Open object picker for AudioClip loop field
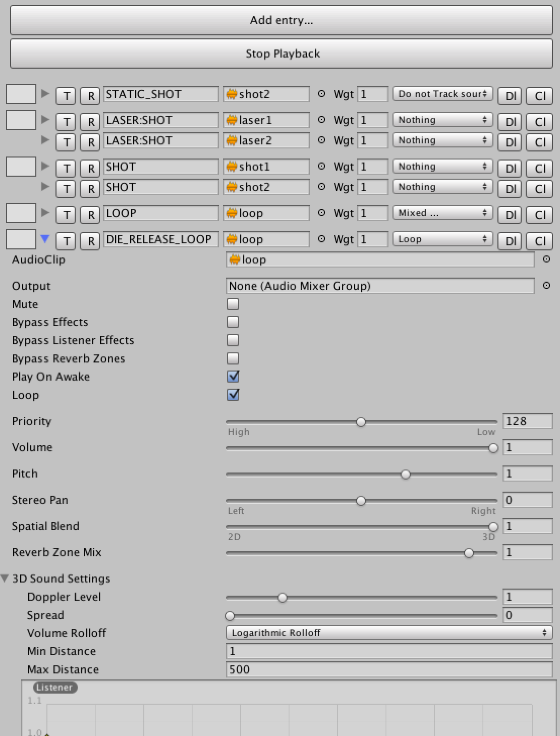 tap(546, 259)
